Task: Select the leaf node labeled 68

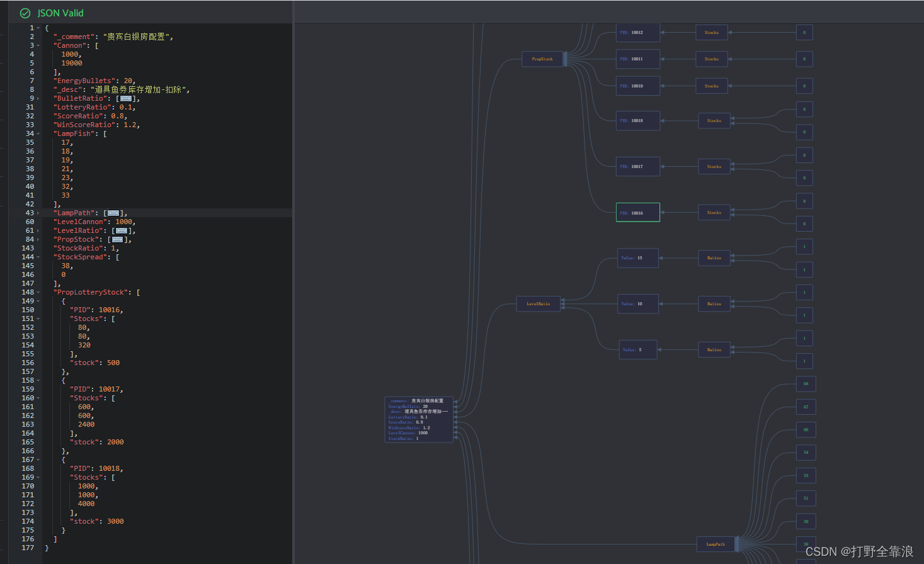Action: click(806, 384)
